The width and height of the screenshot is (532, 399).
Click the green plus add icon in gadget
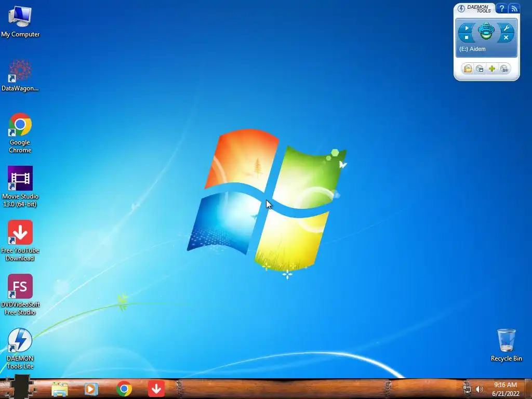tap(491, 69)
